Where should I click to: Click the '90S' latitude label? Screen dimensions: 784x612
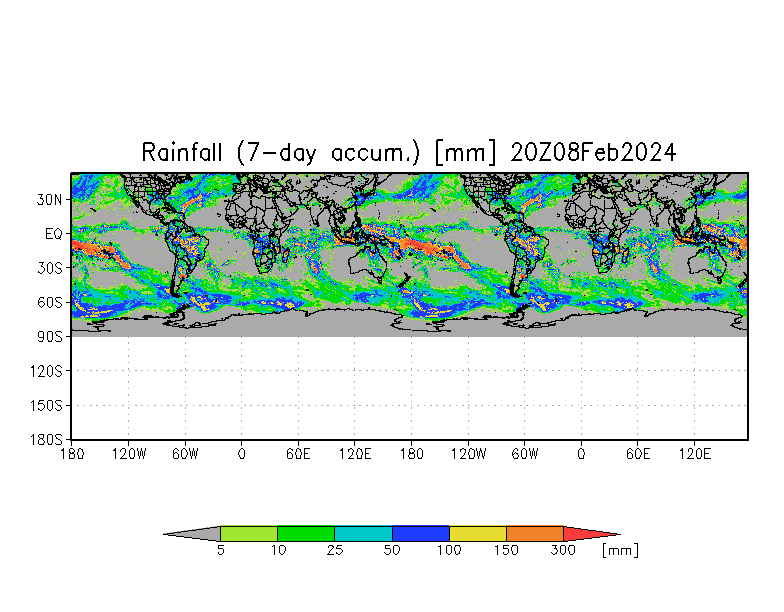point(50,337)
